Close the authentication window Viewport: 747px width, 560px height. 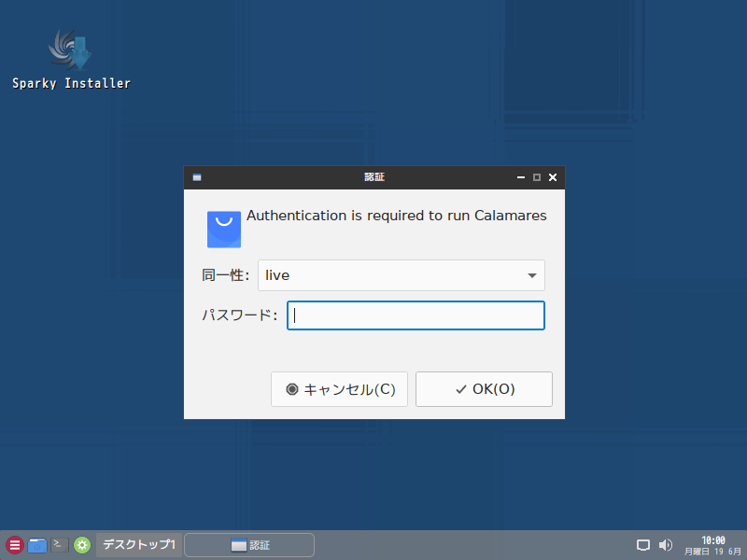point(553,177)
